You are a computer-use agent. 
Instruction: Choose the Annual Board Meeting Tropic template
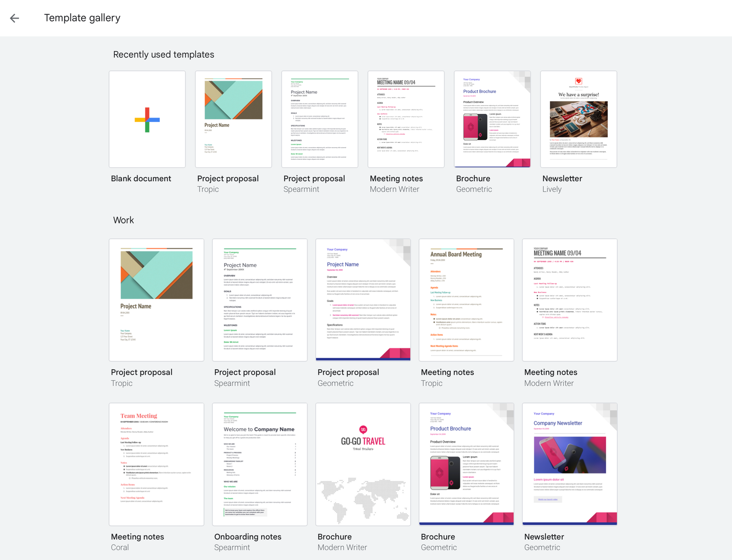[x=467, y=300]
